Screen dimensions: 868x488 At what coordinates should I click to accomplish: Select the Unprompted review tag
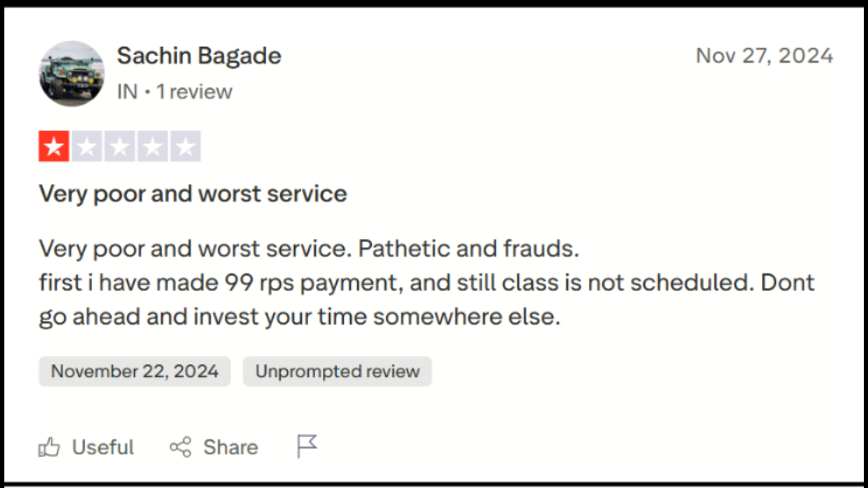(337, 371)
